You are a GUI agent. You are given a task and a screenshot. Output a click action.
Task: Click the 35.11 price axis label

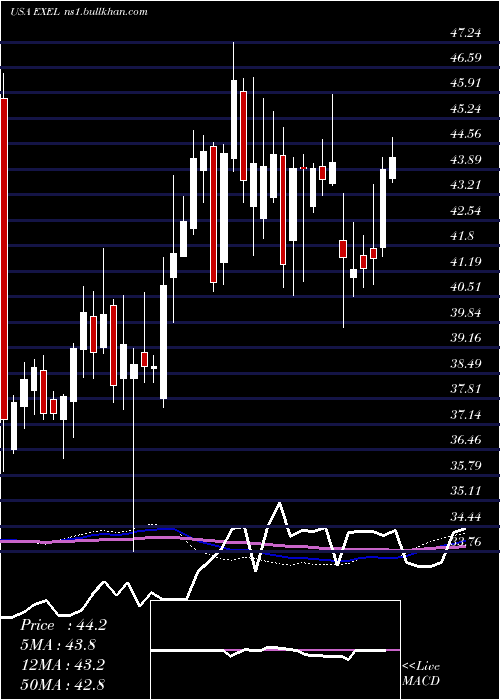(x=466, y=491)
